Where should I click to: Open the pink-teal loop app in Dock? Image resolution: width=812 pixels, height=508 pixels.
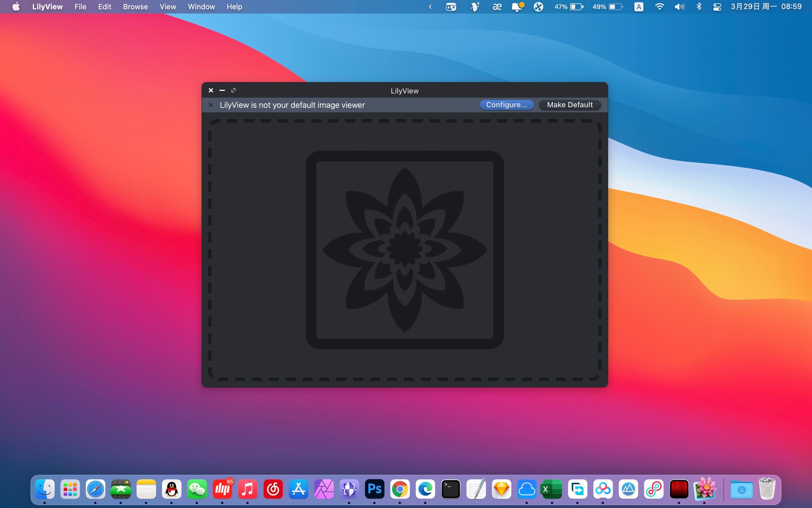point(654,489)
